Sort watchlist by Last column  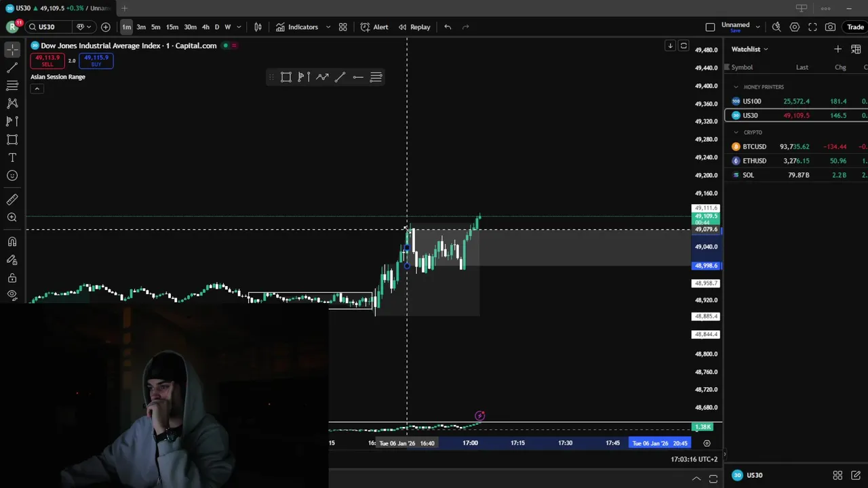click(802, 67)
